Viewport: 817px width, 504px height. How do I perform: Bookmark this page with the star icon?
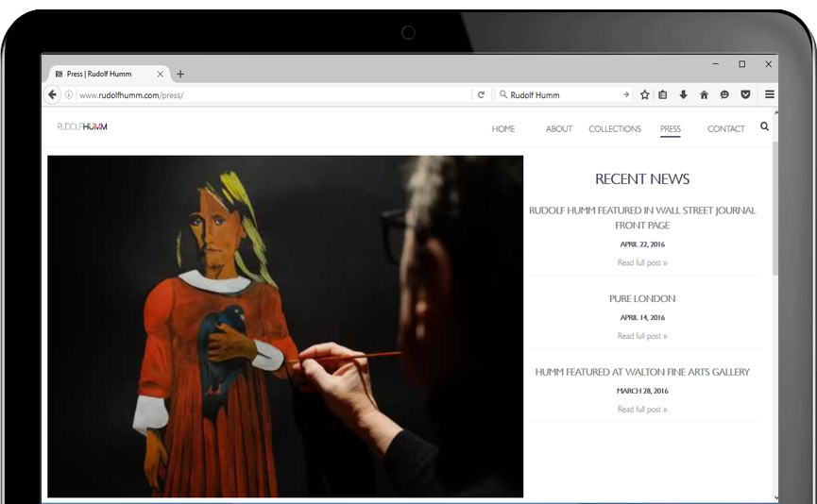[x=645, y=94]
